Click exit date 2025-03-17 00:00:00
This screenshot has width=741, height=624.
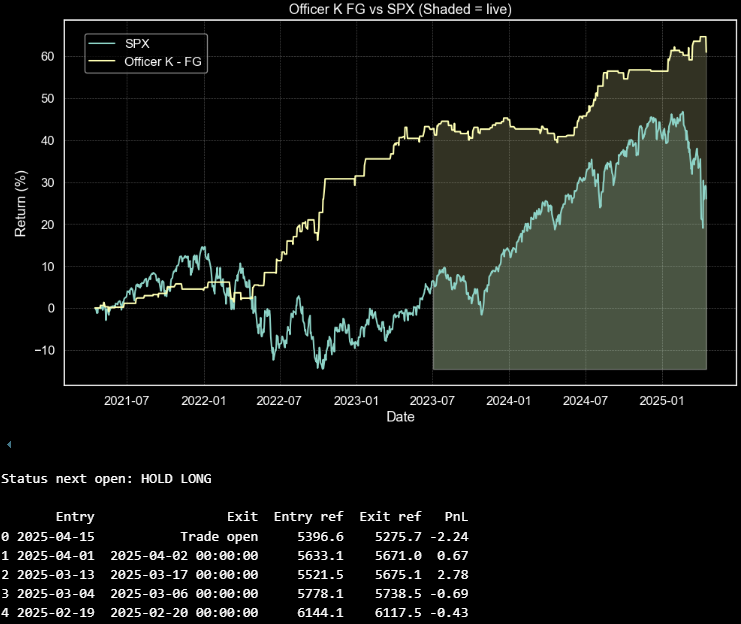pos(184,575)
